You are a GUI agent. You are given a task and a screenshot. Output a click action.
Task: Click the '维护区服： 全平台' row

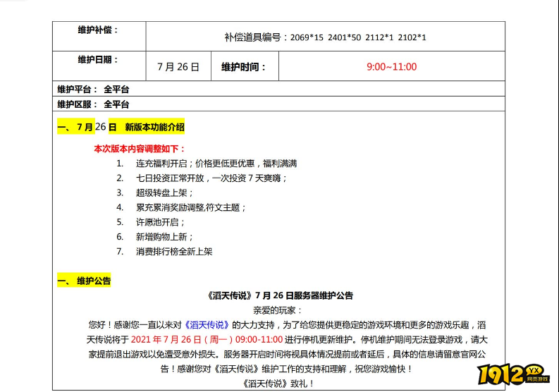[278, 104]
